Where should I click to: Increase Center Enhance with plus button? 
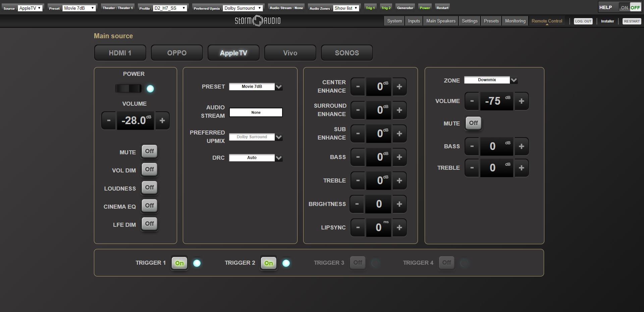coord(399,87)
